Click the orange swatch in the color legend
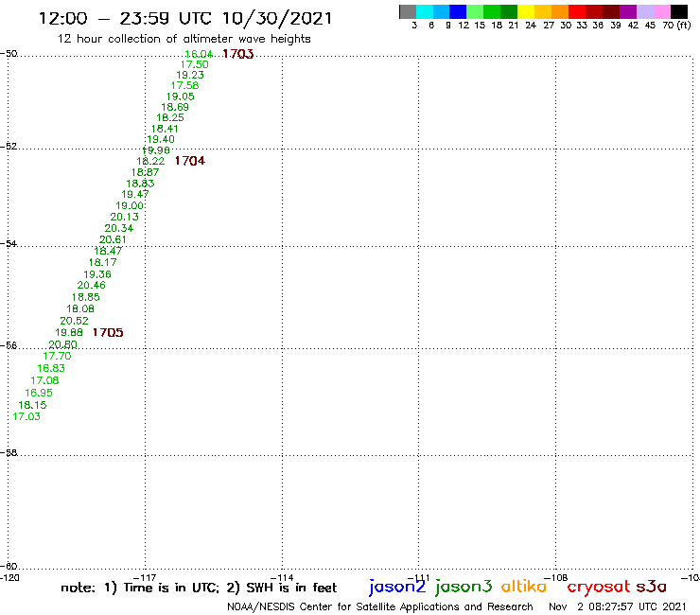Image resolution: width=700 pixels, height=615 pixels. (x=560, y=11)
